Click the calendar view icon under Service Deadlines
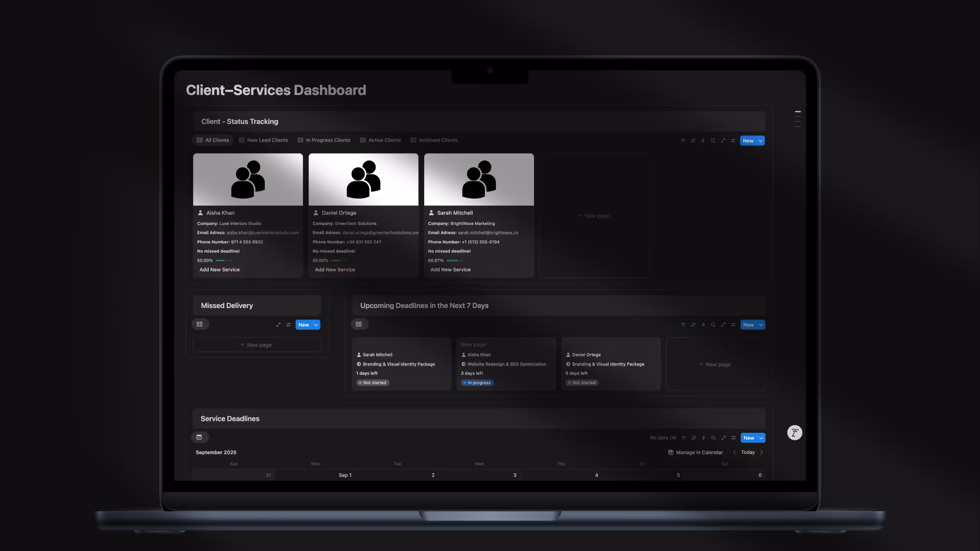Screen dimensions: 980x551 click(x=199, y=437)
